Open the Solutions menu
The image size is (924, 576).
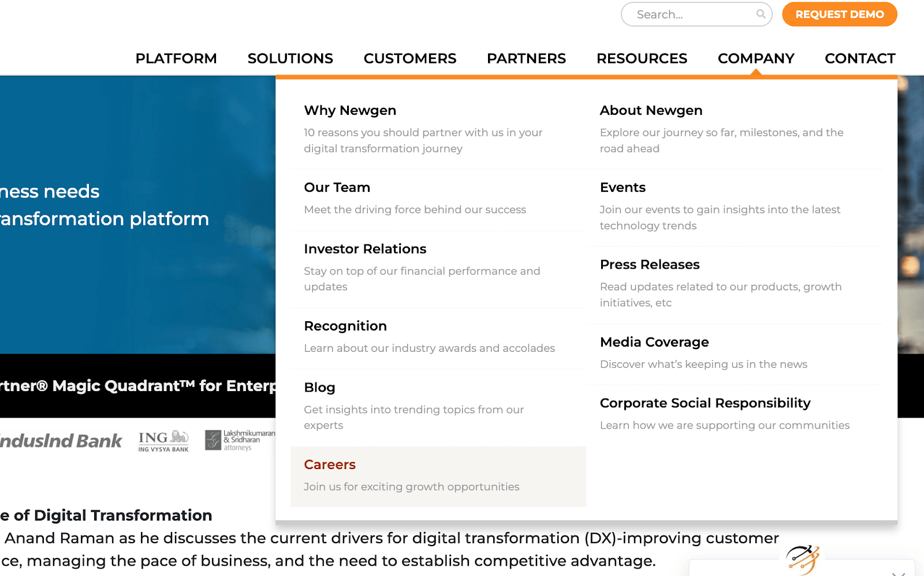(x=290, y=58)
